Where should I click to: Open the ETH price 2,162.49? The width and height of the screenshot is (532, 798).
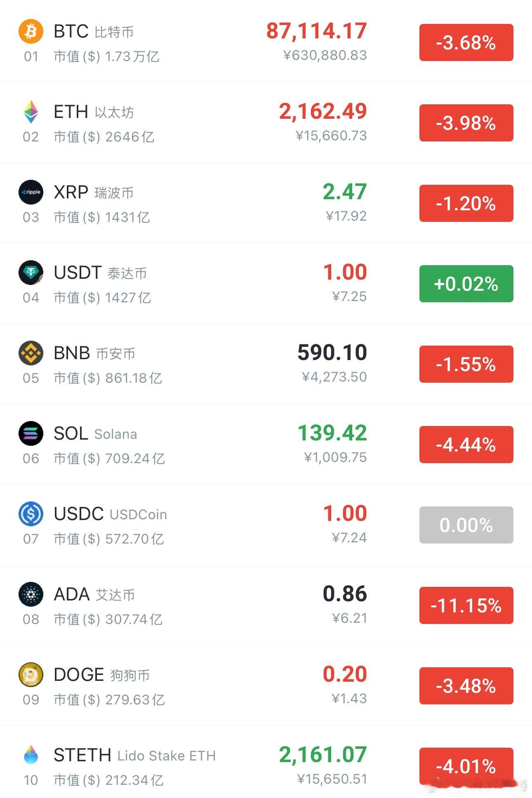pos(323,111)
